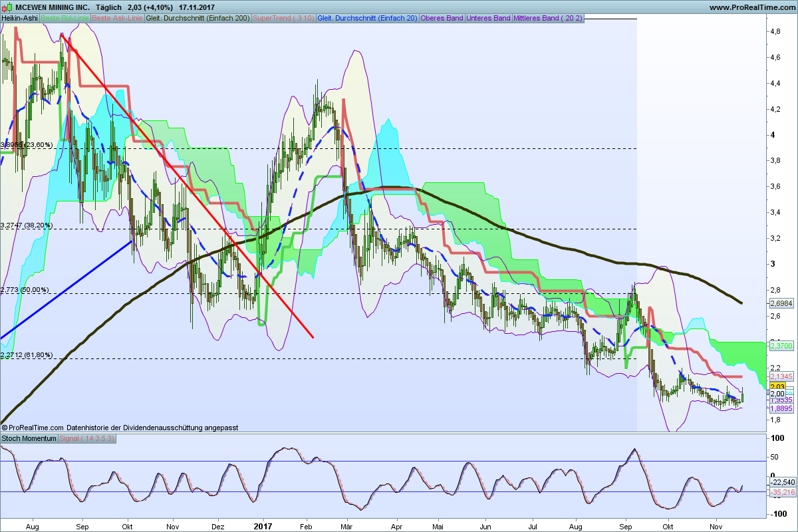Click the 2017 year label on time axis
The image size is (798, 532).
point(264,525)
